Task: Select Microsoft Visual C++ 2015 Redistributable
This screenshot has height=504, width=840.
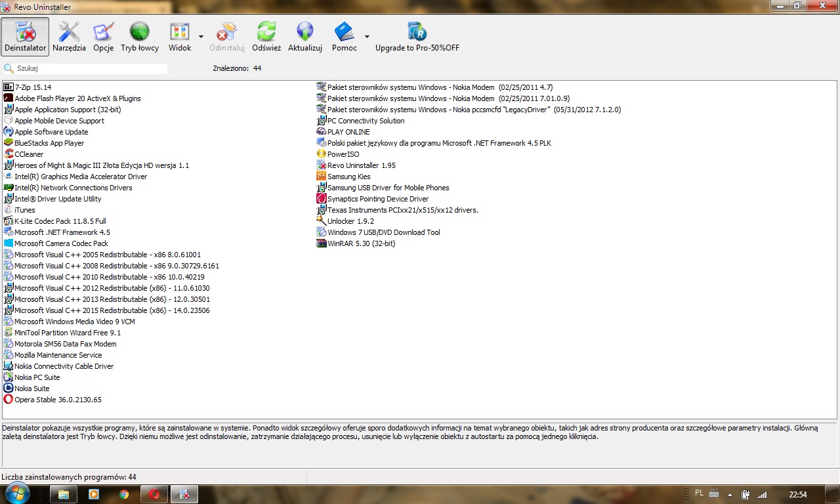Action: [112, 310]
